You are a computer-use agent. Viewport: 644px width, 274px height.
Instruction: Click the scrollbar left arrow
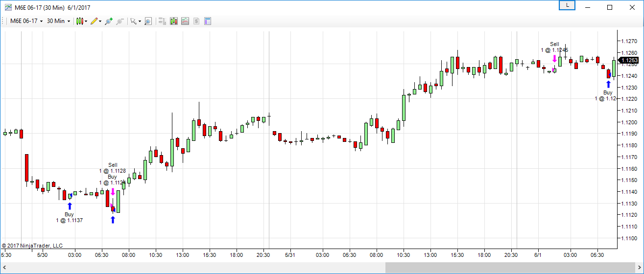[x=4, y=268]
